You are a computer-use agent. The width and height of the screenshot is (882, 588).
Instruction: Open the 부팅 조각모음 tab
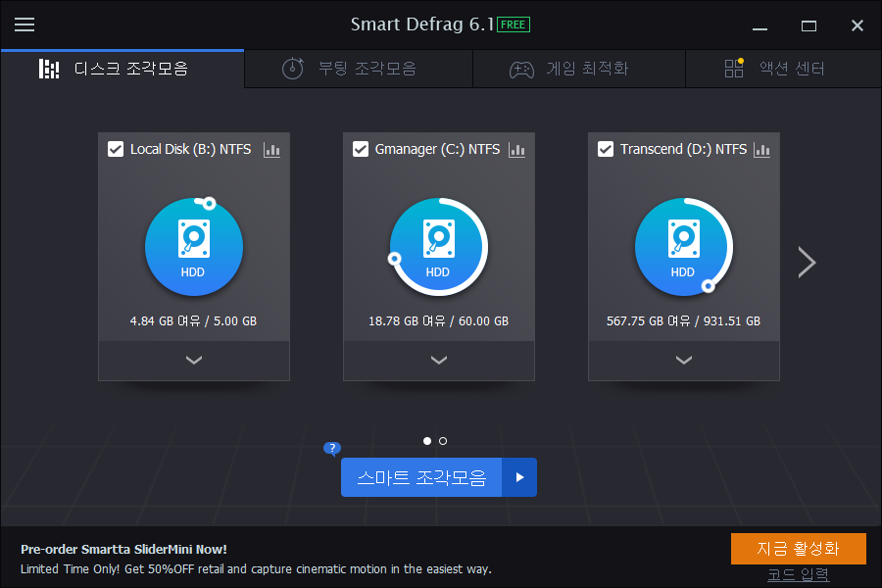(359, 69)
